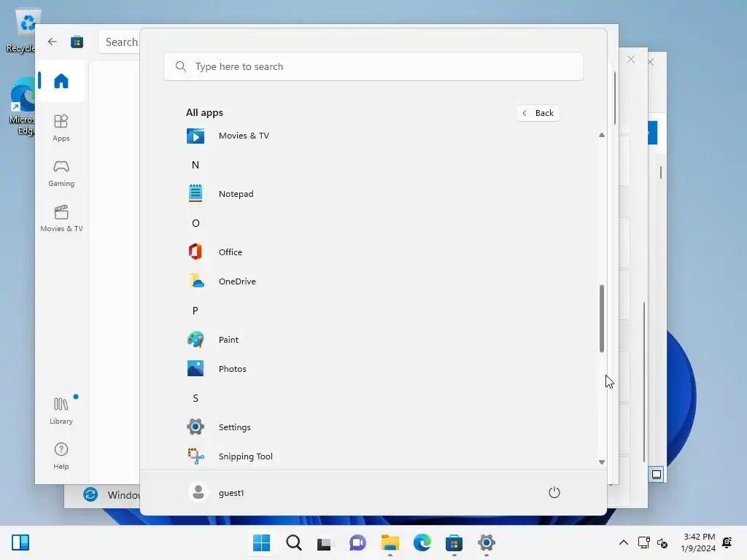Open the Power options button
747x560 pixels.
[554, 492]
